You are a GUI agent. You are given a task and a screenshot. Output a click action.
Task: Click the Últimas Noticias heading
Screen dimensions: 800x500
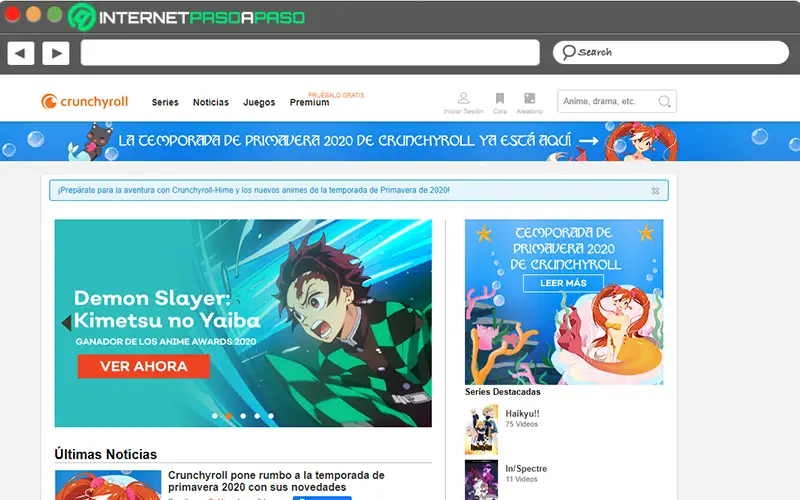[106, 454]
